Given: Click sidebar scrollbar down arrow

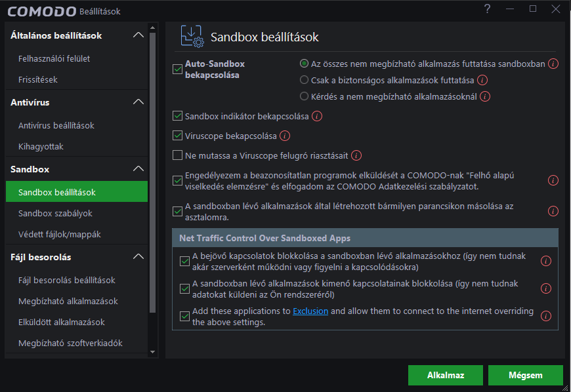Looking at the screenshot, I should click(152, 352).
